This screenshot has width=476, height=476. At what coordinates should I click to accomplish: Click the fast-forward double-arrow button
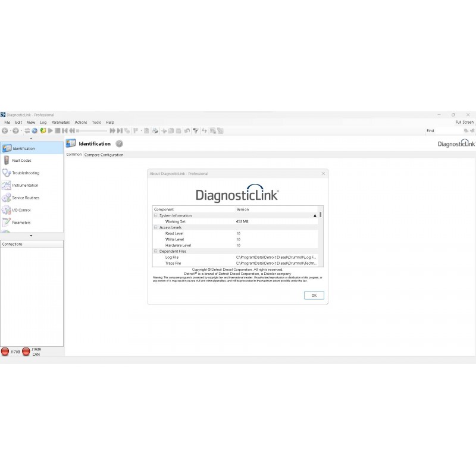[x=112, y=131]
